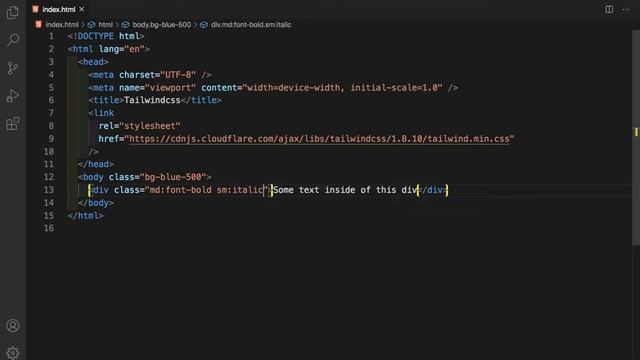This screenshot has width=640, height=360.
Task: Click the lang="en" attribute text
Action: point(121,49)
